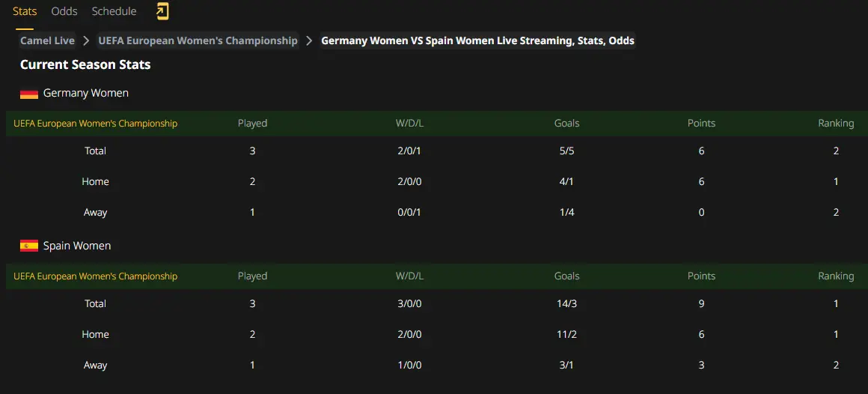Open Spain's UEFA European Women's Championship link
The height and width of the screenshot is (394, 868).
tap(95, 276)
